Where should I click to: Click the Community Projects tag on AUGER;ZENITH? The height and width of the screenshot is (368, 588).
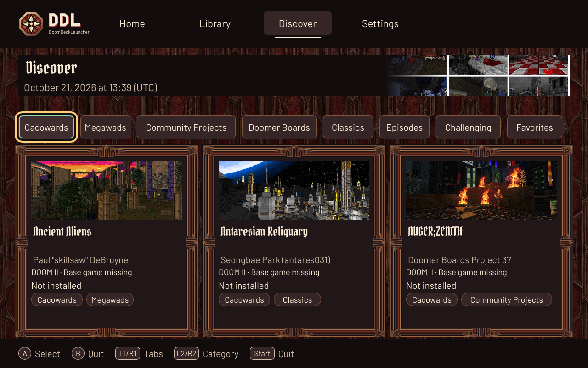click(507, 300)
